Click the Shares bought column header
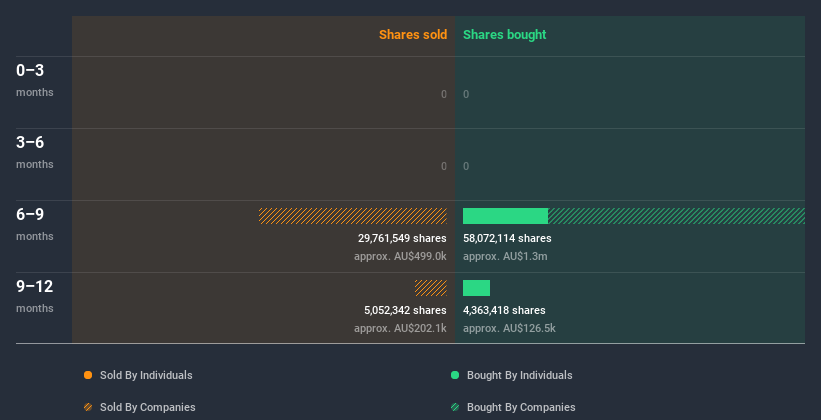Screen dimensions: 821x420 click(x=504, y=35)
